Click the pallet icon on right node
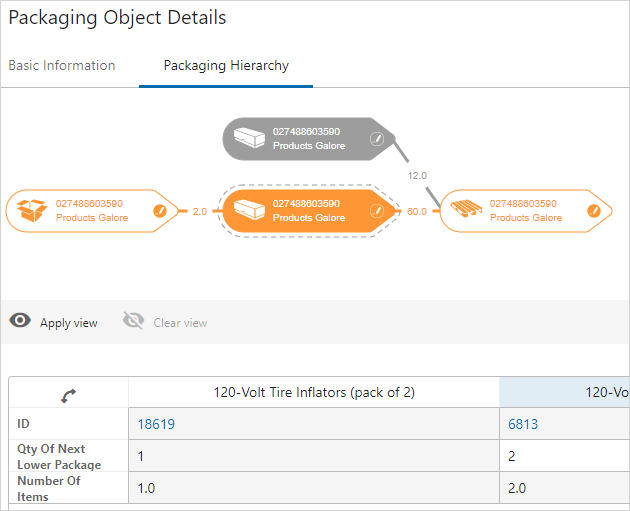 click(x=468, y=210)
